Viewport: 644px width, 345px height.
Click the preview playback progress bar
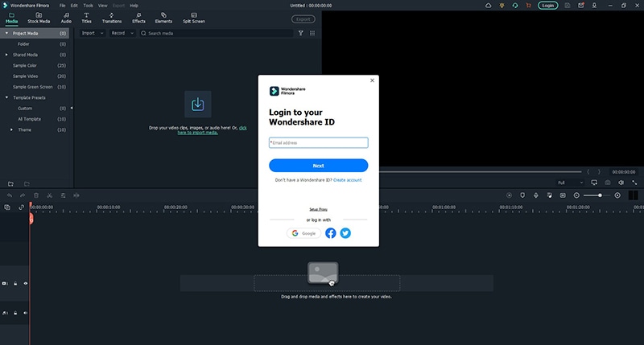pyautogui.click(x=481, y=172)
